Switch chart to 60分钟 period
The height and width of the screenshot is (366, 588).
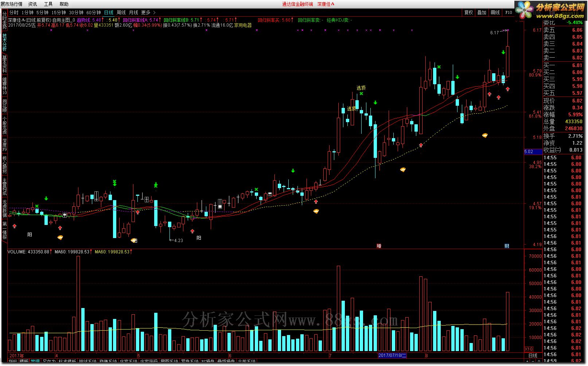coord(94,12)
